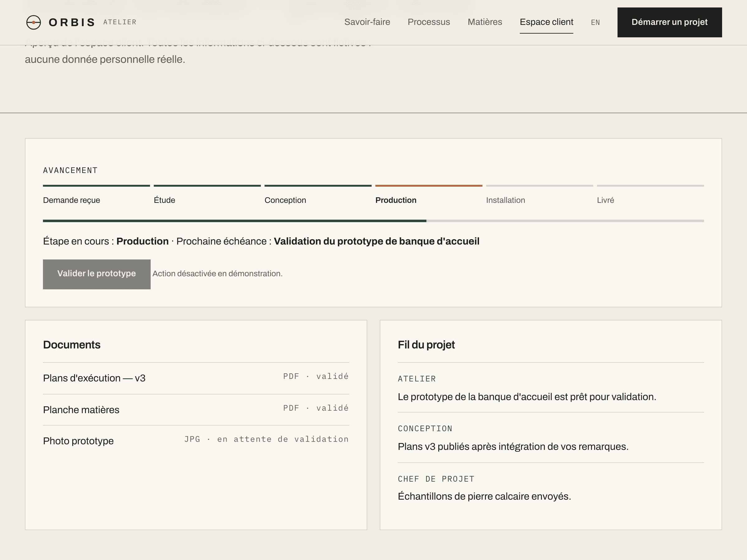Select the Espace client nav link
The width and height of the screenshot is (747, 560).
click(546, 22)
